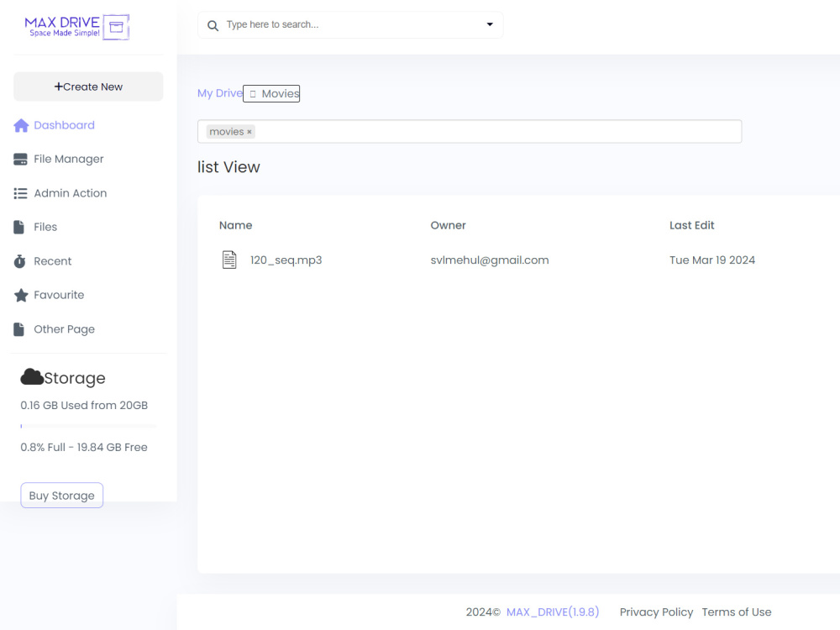Image resolution: width=840 pixels, height=630 pixels.
Task: Open the Other Page menu item
Action: 65,329
